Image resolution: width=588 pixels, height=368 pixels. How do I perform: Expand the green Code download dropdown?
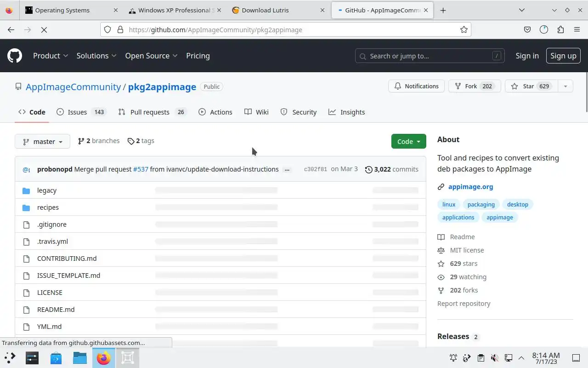(409, 141)
